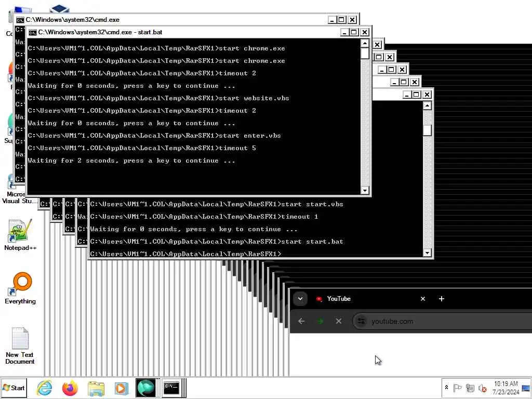Click 'Waiting for 2 seconds' console line

(131, 161)
